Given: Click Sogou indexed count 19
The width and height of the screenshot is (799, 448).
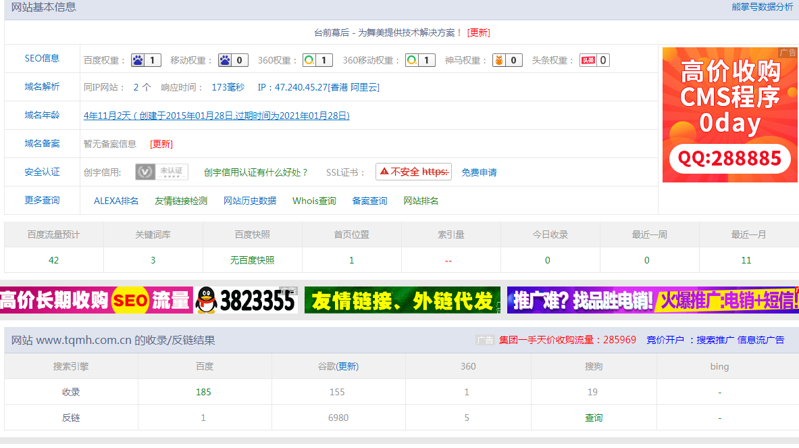Looking at the screenshot, I should click(592, 392).
